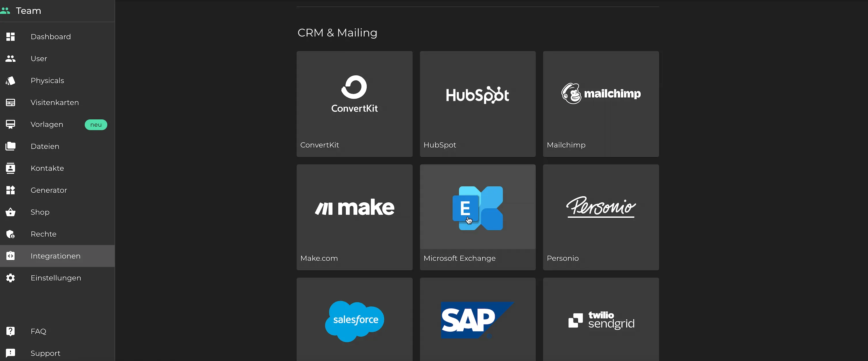Click the HubSpot card label
The height and width of the screenshot is (361, 868).
[x=439, y=145]
